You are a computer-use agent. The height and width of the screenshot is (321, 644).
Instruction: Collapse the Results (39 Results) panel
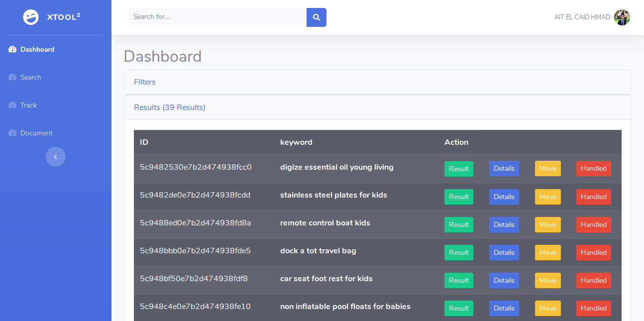click(x=169, y=107)
